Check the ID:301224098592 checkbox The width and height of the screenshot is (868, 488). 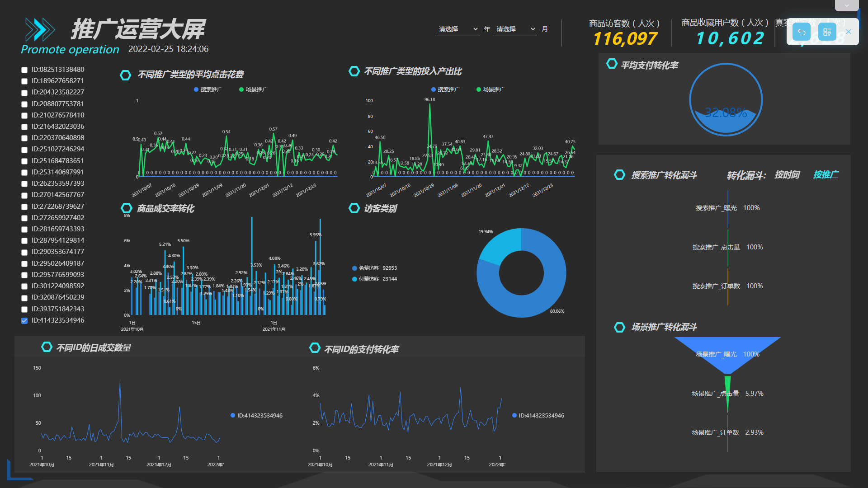point(24,286)
